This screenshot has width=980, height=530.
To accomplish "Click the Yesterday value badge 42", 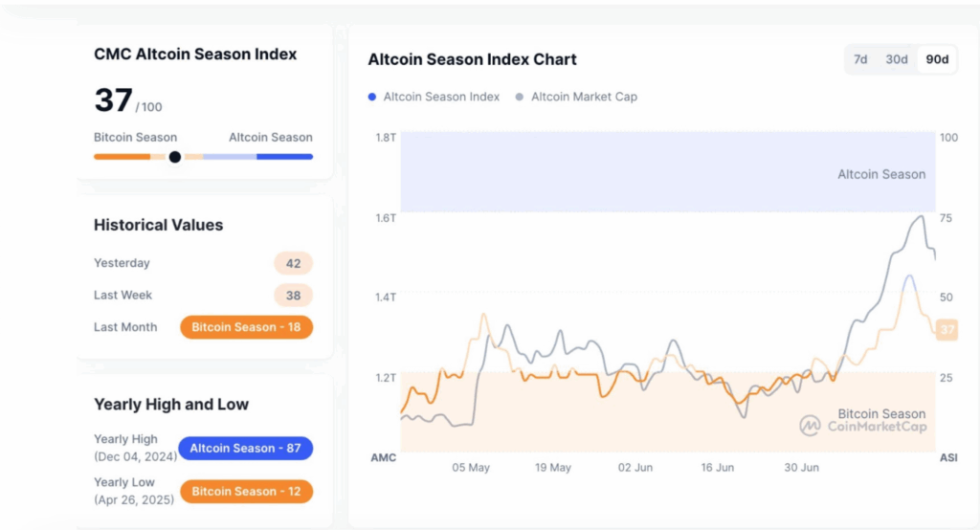I will 293,263.
